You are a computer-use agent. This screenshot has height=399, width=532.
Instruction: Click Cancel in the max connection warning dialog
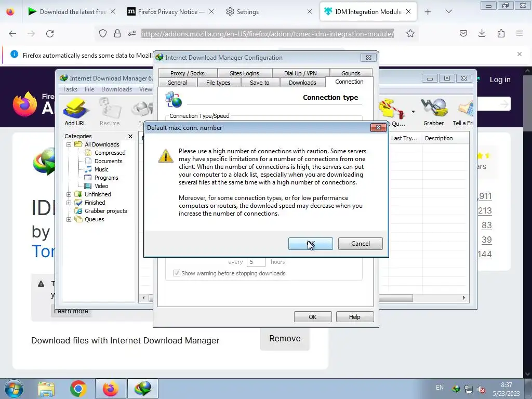(x=361, y=244)
